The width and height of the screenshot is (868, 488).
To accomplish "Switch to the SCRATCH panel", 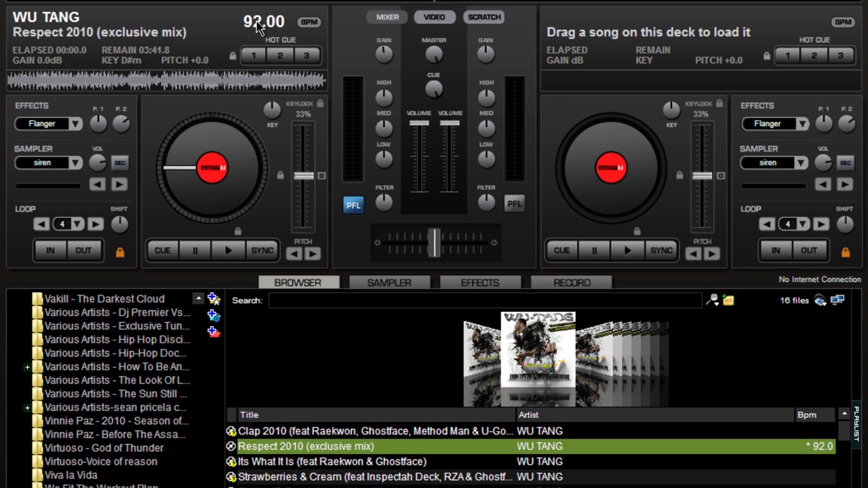I will pyautogui.click(x=484, y=17).
